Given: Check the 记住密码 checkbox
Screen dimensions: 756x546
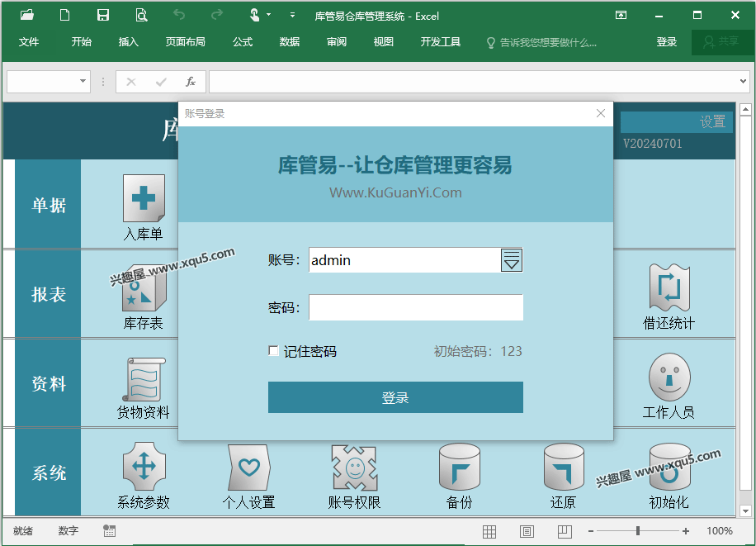Looking at the screenshot, I should [273, 351].
